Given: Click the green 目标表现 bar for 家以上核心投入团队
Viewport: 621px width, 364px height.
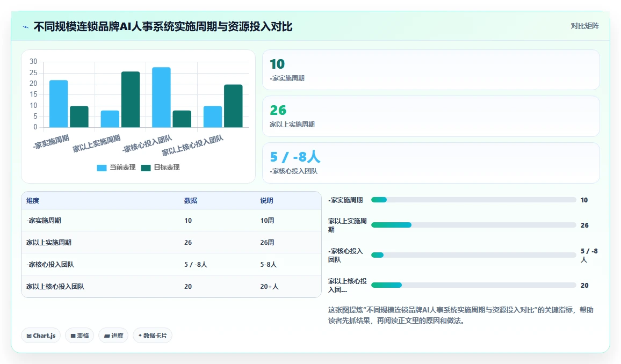Looking at the screenshot, I should tap(233, 106).
